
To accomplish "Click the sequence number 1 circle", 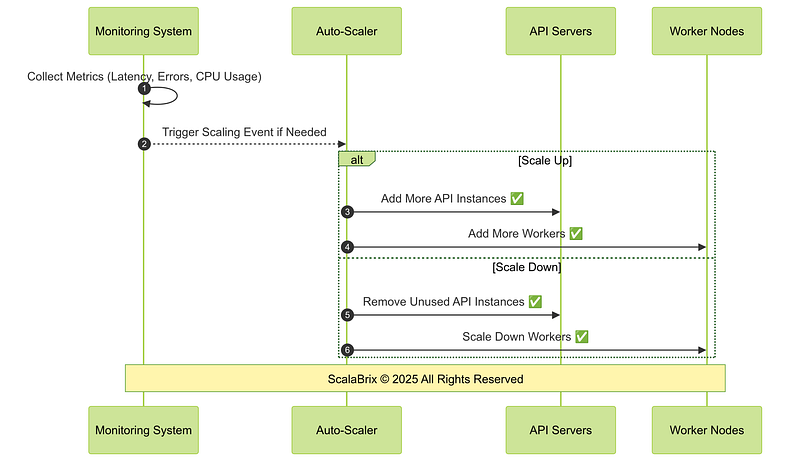I will (x=144, y=89).
